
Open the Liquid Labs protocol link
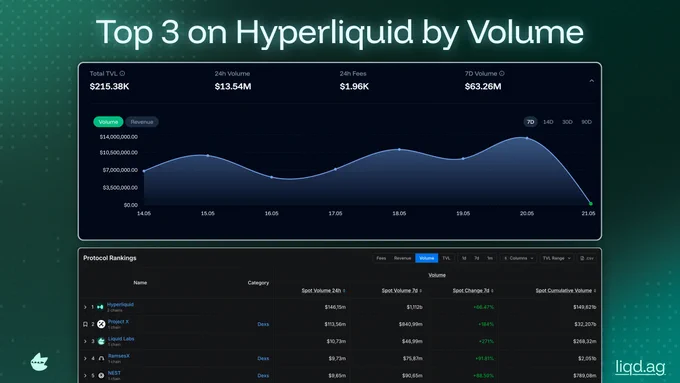pyautogui.click(x=121, y=339)
